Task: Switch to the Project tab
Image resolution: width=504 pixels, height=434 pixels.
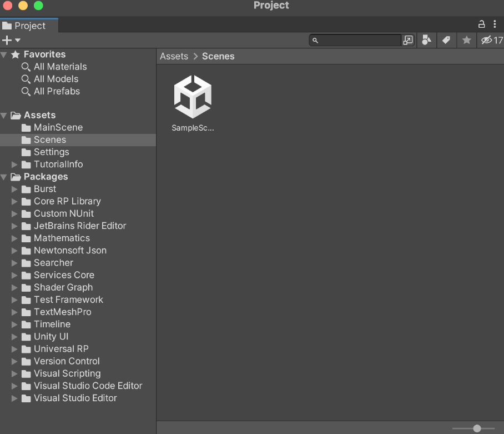Action: 29,26
